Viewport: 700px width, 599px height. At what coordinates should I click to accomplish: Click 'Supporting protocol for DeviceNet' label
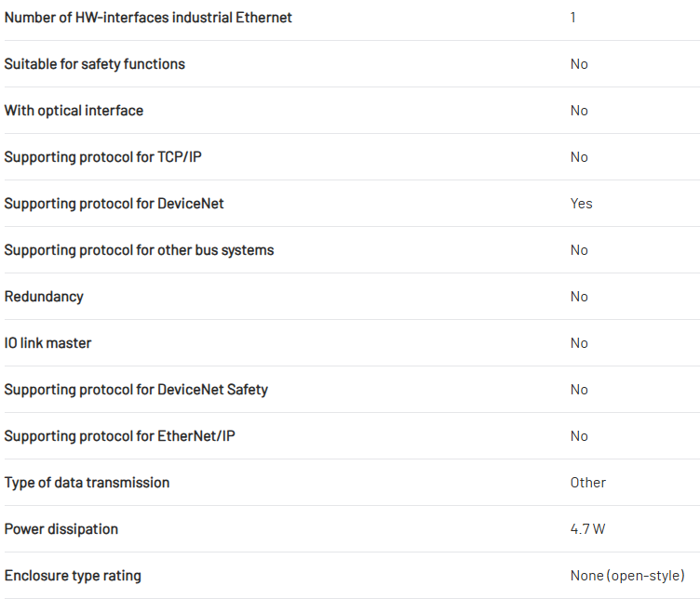[114, 204]
